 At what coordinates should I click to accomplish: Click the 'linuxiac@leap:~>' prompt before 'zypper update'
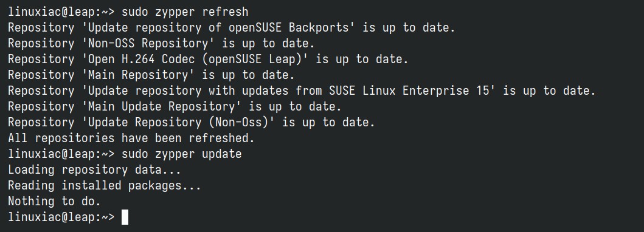[x=61, y=154]
